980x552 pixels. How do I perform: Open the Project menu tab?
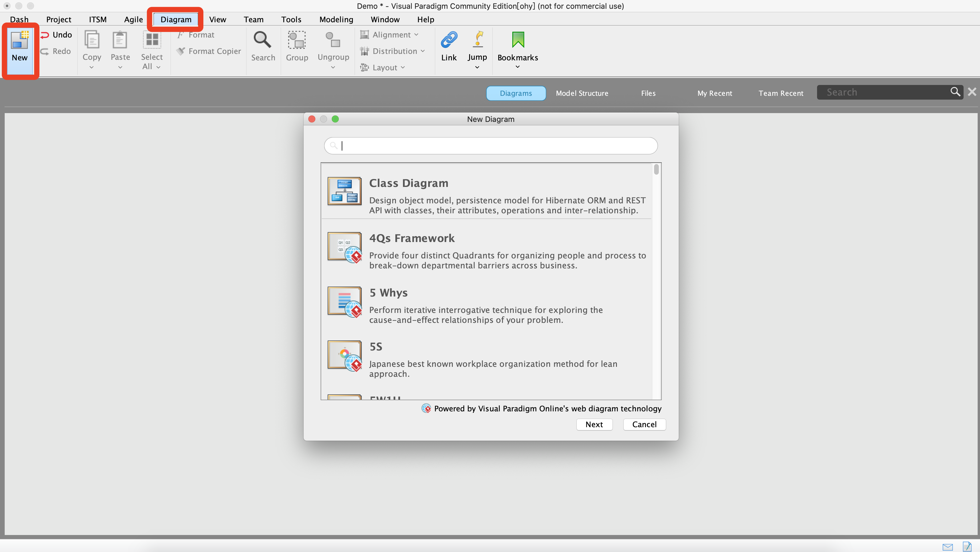pos(59,19)
